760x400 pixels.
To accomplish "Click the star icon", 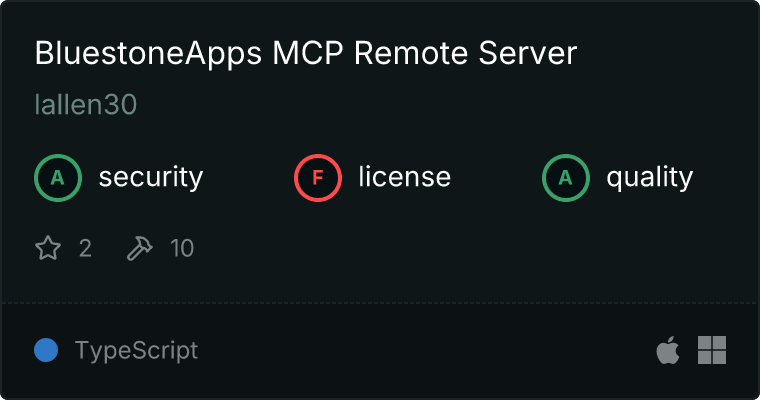I will (48, 248).
